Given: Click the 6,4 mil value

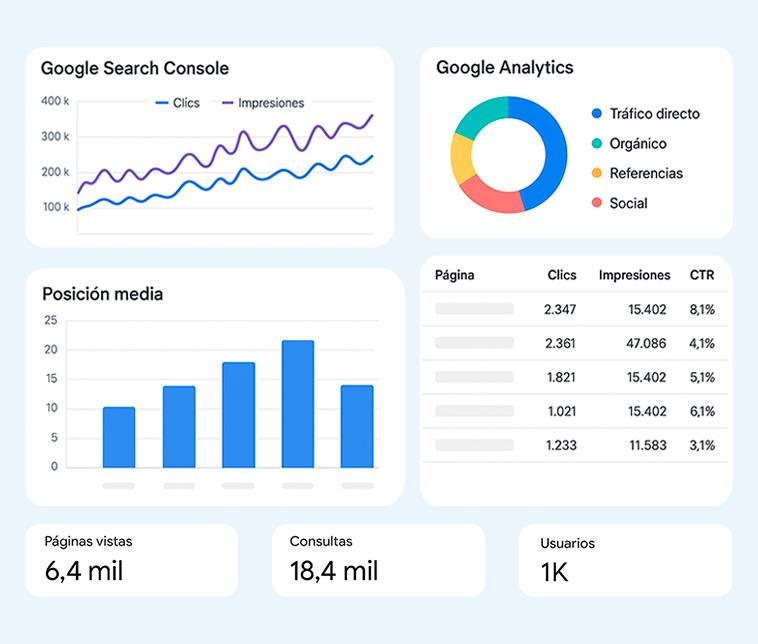Looking at the screenshot, I should pyautogui.click(x=84, y=571).
